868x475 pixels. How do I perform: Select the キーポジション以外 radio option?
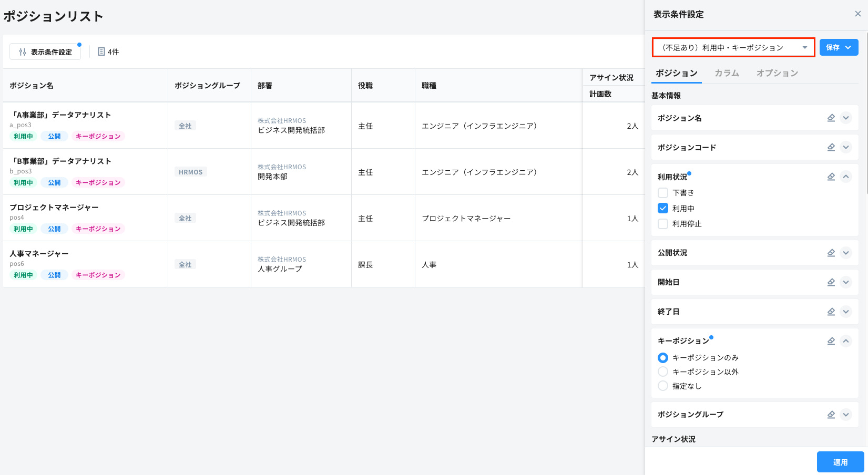point(663,372)
